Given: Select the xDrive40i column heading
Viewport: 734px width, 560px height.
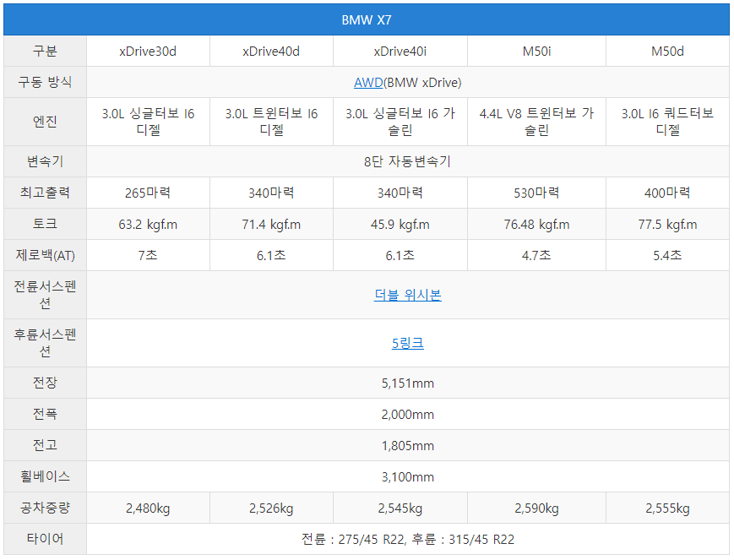Looking at the screenshot, I should click(x=400, y=52).
